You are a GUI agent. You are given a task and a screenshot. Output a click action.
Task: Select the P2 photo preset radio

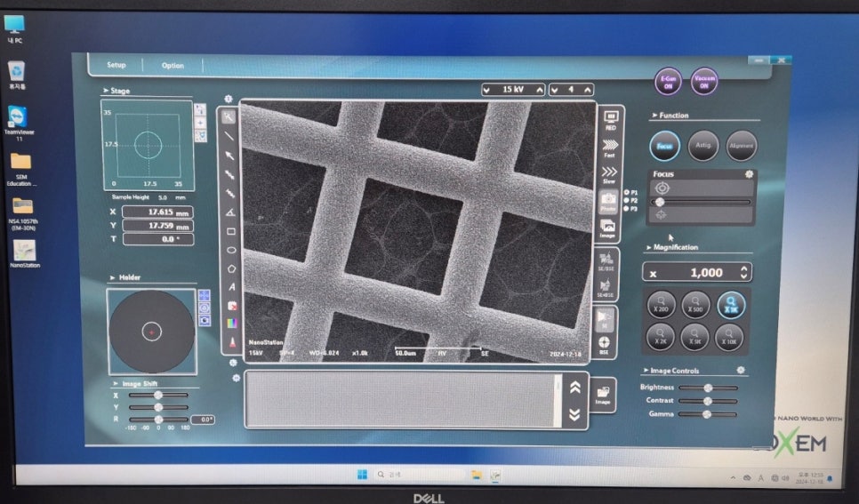click(627, 201)
